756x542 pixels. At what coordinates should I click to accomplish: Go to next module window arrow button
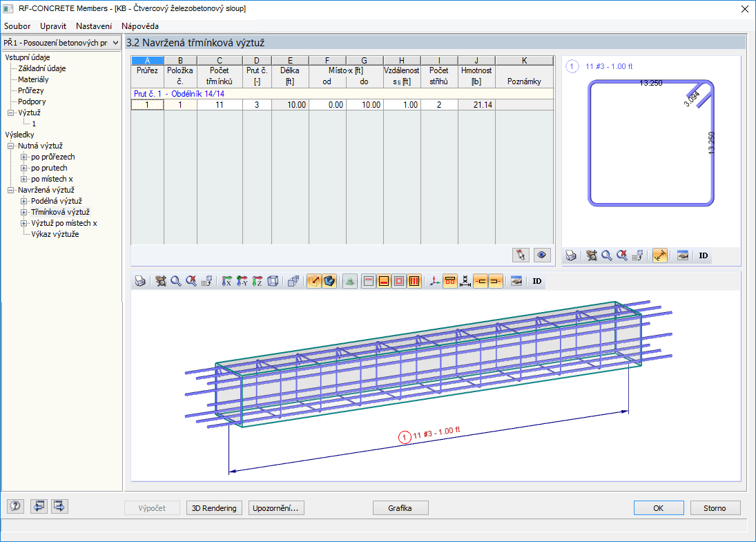point(59,506)
